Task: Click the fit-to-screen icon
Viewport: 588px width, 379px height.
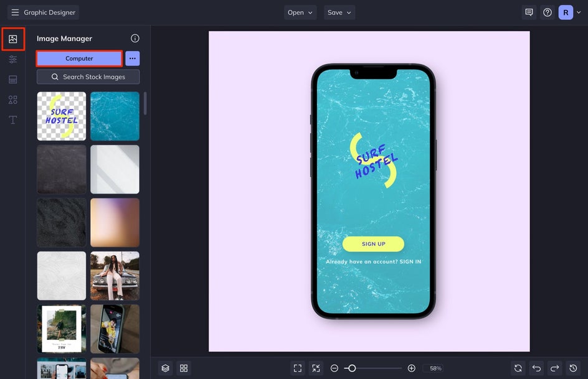Action: click(298, 368)
